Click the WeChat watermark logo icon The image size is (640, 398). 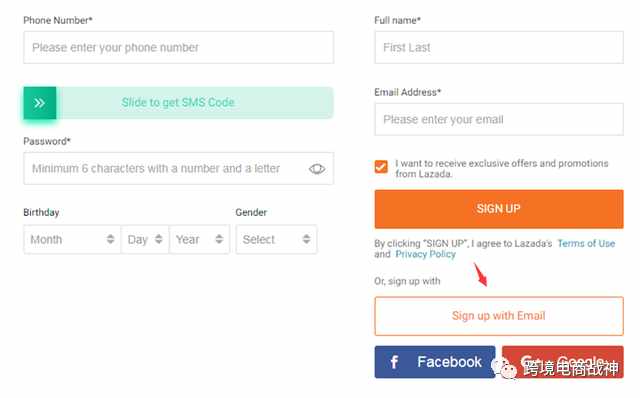coord(504,369)
